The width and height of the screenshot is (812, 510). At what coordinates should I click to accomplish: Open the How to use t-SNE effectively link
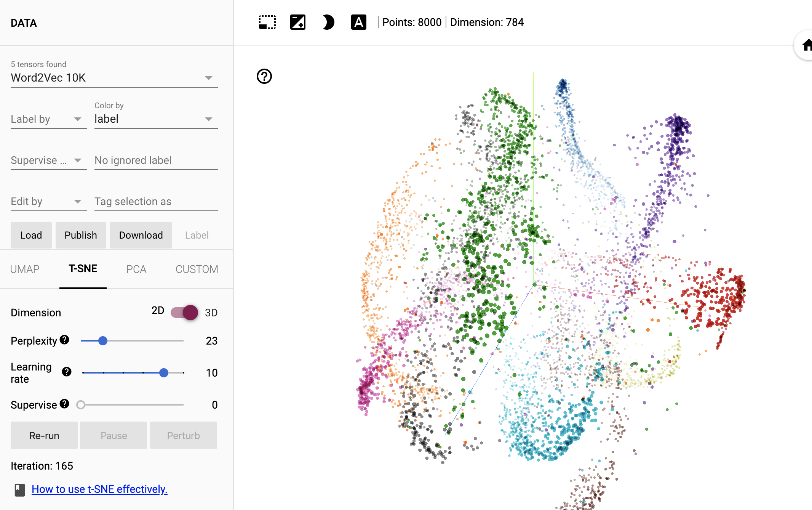pos(100,489)
